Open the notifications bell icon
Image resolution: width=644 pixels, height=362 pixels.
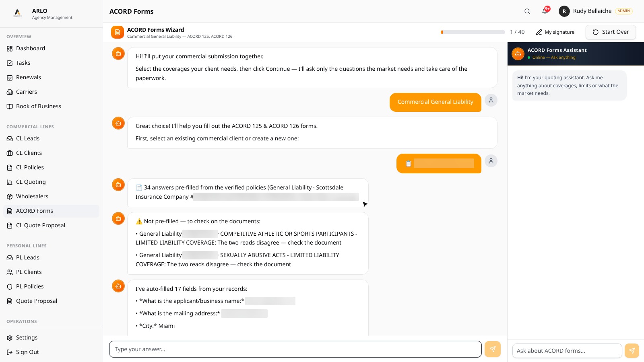pos(545,11)
